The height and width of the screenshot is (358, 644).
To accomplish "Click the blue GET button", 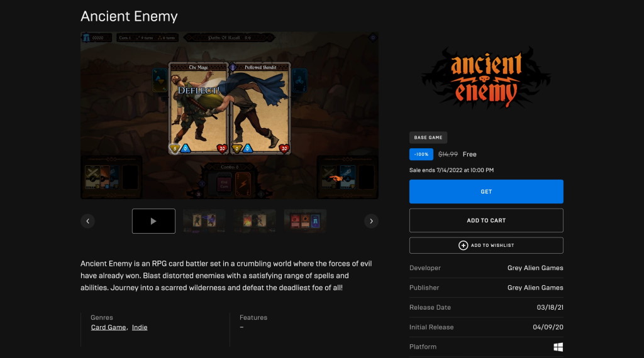I will point(486,192).
